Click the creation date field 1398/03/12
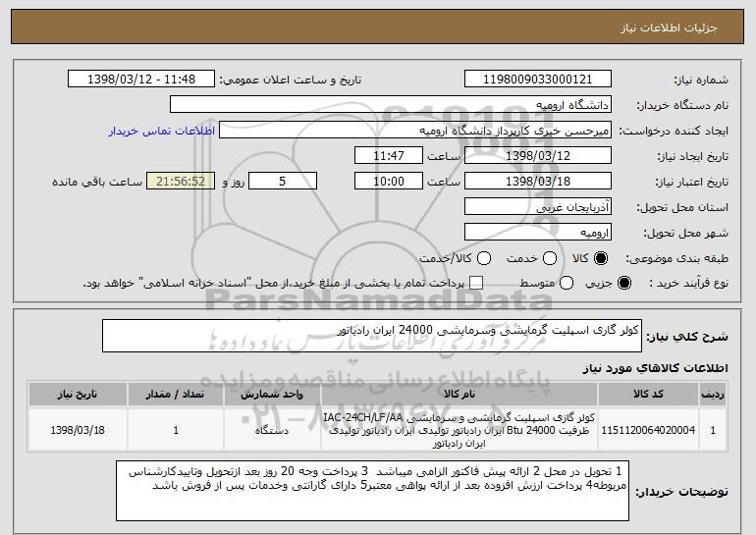The width and height of the screenshot is (756, 535). pyautogui.click(x=538, y=156)
